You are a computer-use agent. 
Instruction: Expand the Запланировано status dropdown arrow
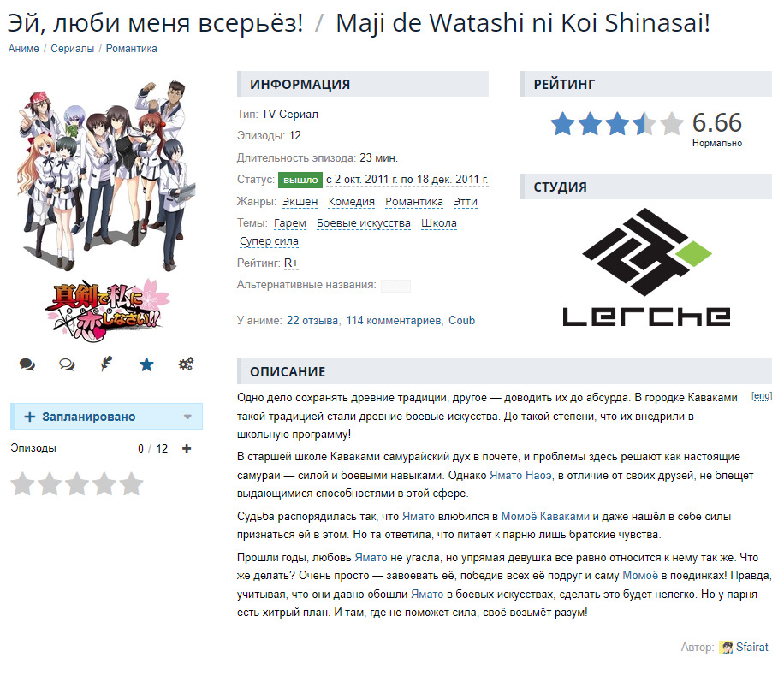click(188, 417)
